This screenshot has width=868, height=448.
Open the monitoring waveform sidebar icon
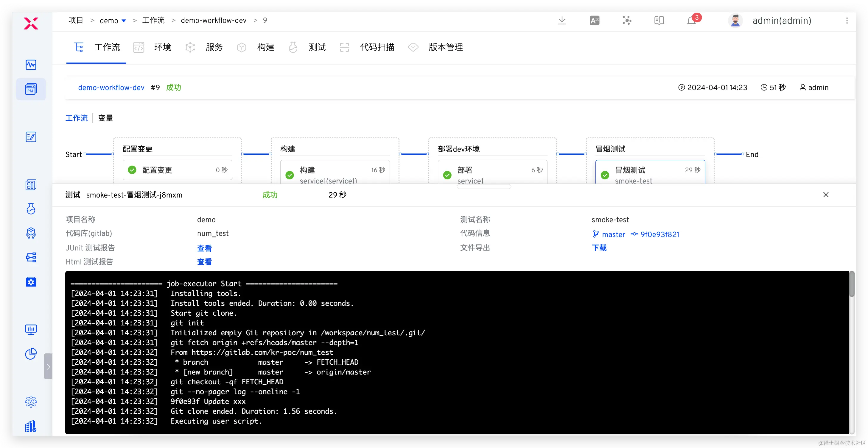click(x=31, y=65)
